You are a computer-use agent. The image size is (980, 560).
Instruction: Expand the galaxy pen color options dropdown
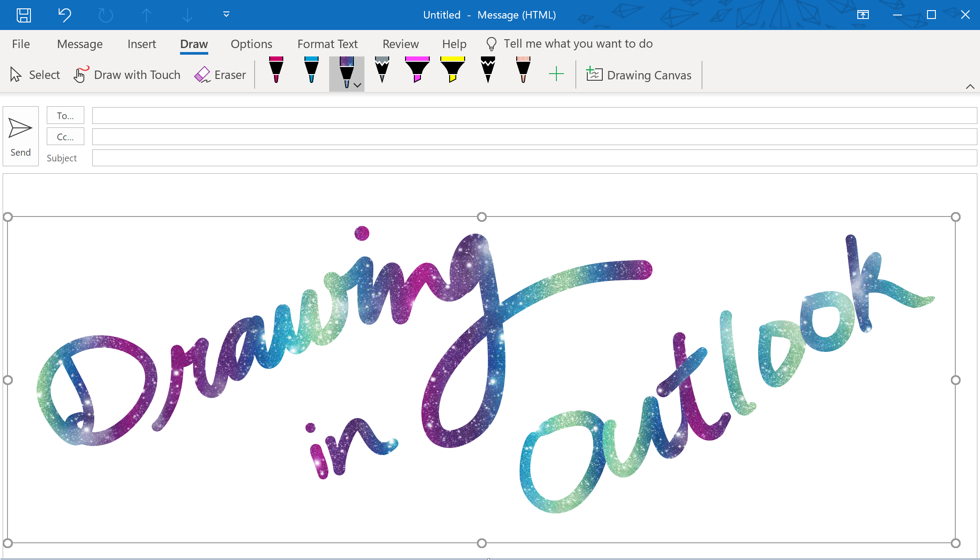coord(357,84)
